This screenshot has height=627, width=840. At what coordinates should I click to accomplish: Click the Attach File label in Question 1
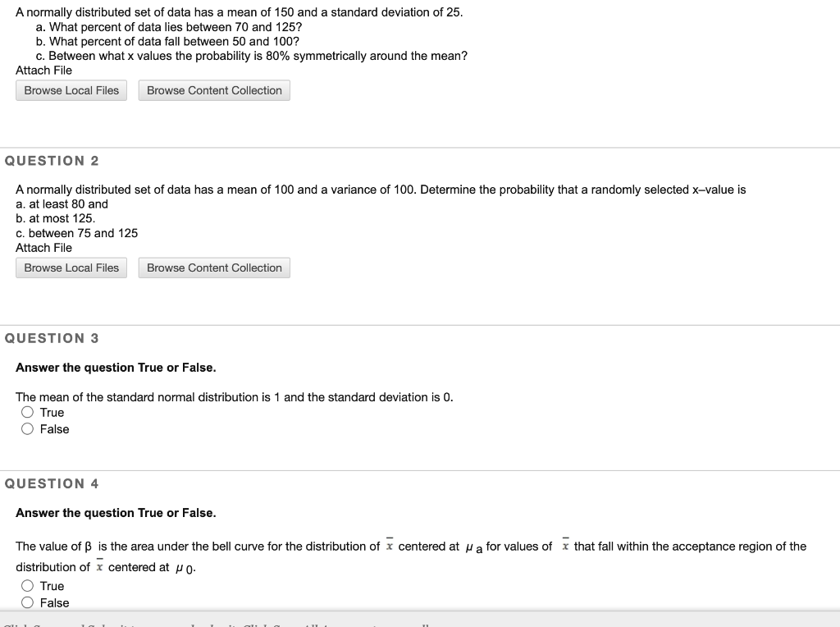[x=43, y=71]
